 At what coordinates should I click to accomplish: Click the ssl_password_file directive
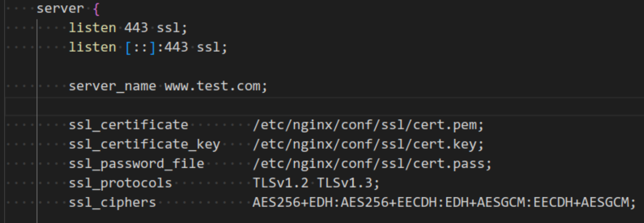coord(136,164)
